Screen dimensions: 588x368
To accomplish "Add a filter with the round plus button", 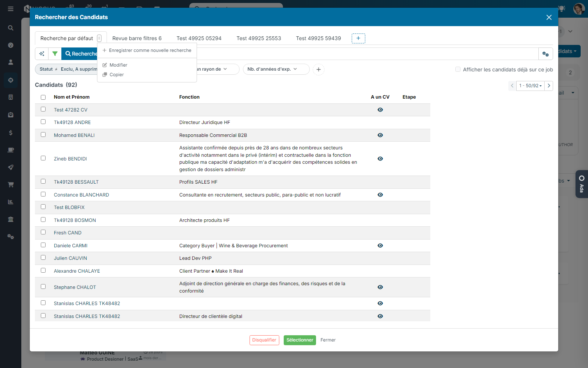I will 319,69.
